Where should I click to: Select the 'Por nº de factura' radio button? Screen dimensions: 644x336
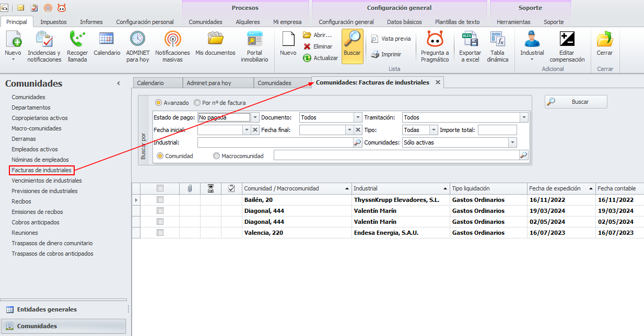(197, 103)
